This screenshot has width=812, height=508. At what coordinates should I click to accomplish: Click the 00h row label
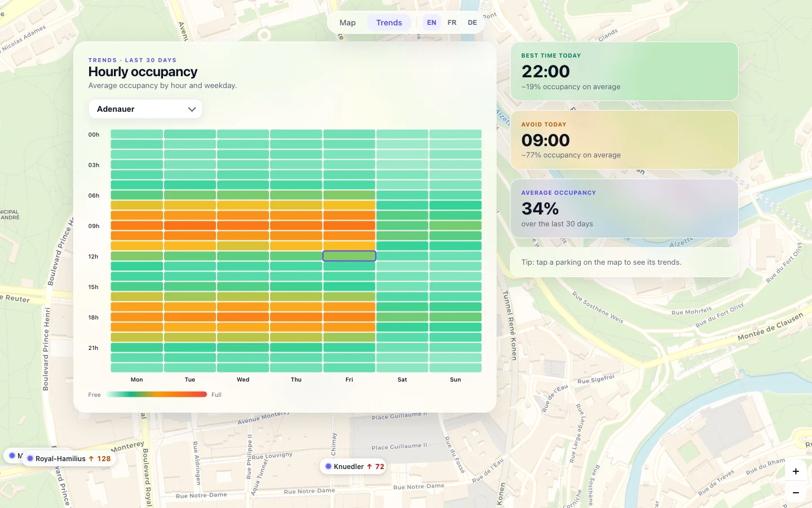[94, 134]
